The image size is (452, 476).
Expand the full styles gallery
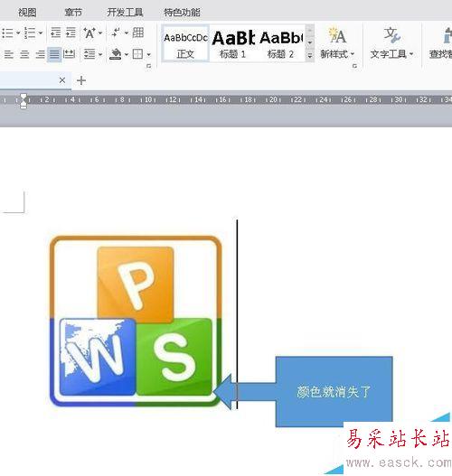tap(309, 56)
